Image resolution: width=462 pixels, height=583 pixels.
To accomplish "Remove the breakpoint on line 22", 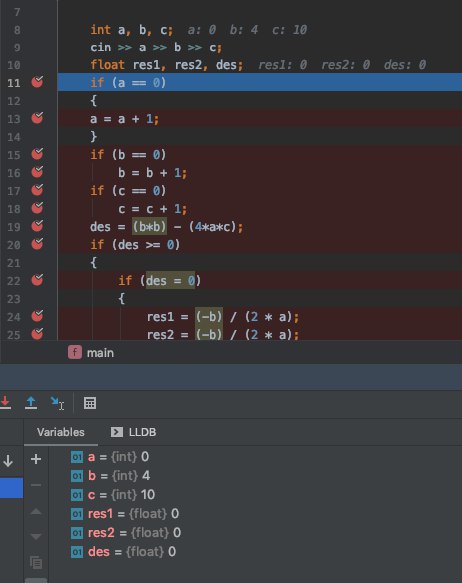I will pos(37,280).
